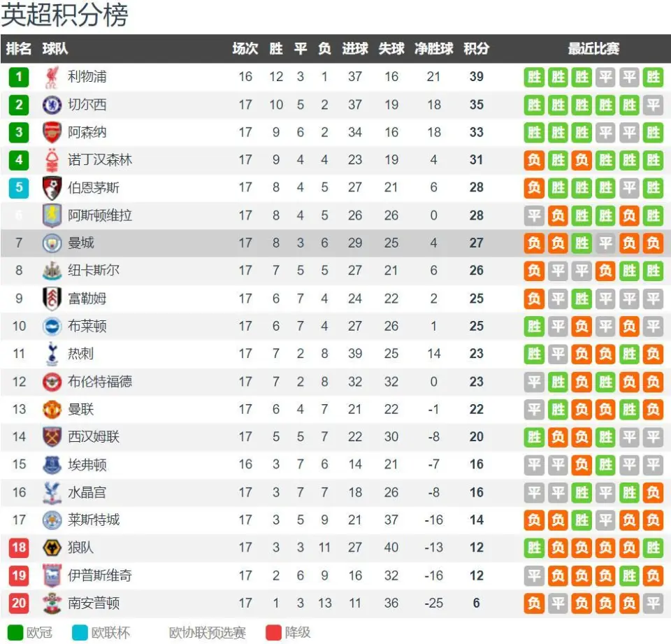The image size is (671, 644).
Task: Click the Liverpool club crest
Action: coord(52,77)
